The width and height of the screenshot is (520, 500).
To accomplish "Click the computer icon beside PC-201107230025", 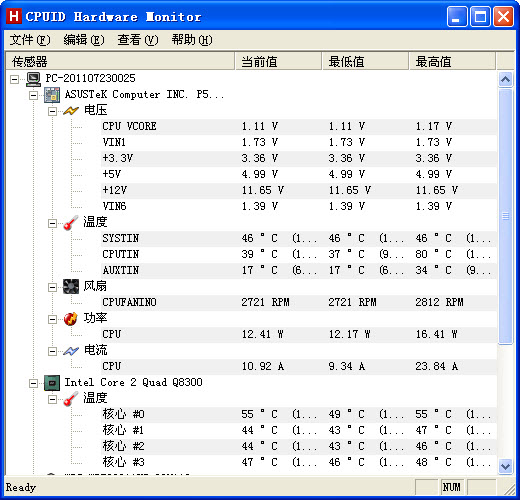I will (33, 79).
